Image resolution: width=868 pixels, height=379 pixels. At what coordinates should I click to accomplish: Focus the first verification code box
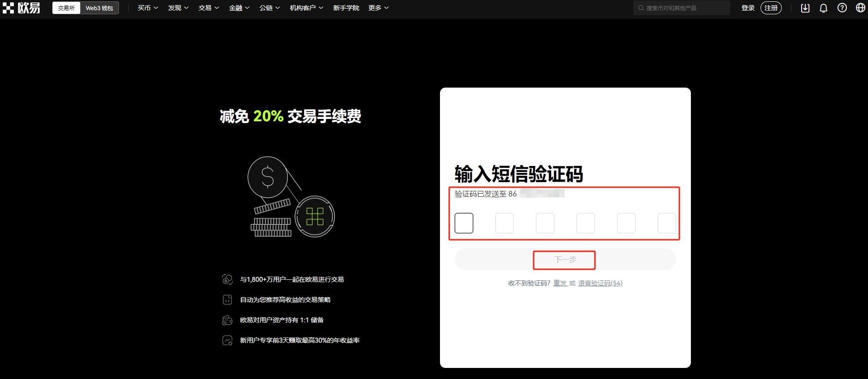coord(464,223)
